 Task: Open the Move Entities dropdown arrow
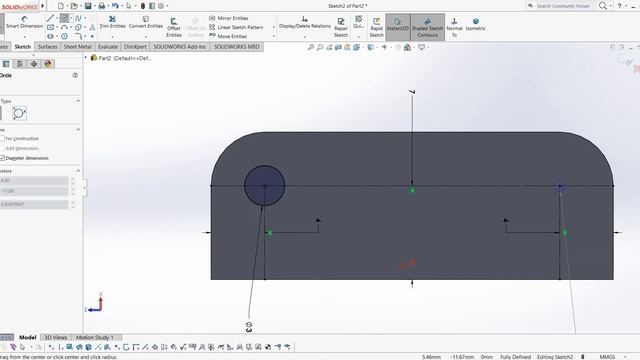coord(273,36)
